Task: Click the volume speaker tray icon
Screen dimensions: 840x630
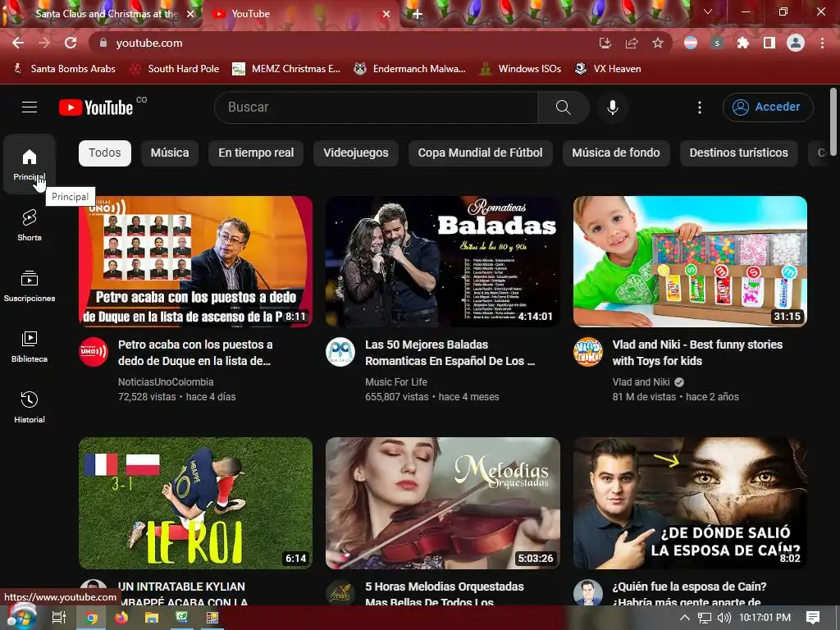Action: (x=724, y=618)
